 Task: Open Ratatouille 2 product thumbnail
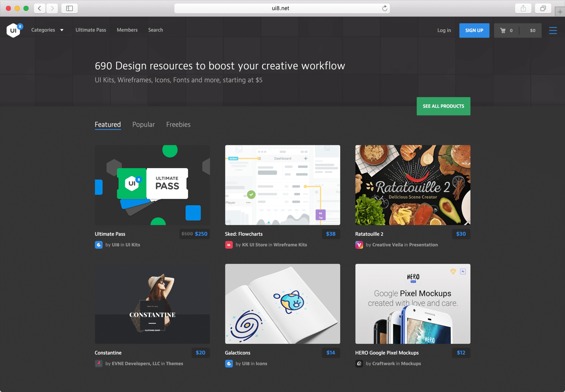(x=413, y=185)
